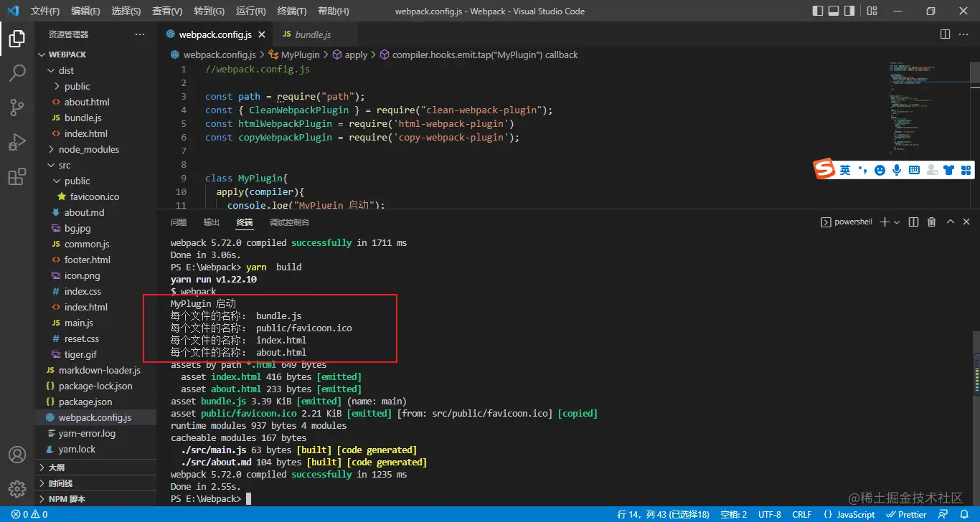Open favicoon.ico in the file tree
Image resolution: width=980 pixels, height=522 pixels.
96,196
